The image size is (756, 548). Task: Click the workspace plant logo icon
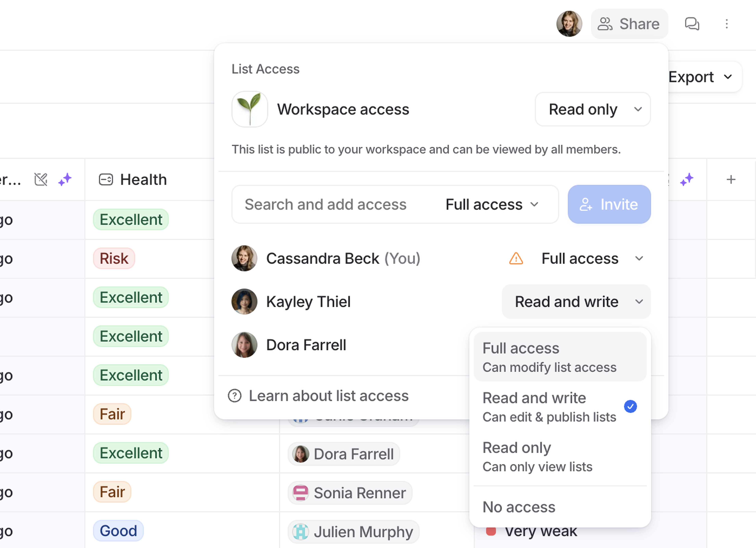pyautogui.click(x=250, y=109)
